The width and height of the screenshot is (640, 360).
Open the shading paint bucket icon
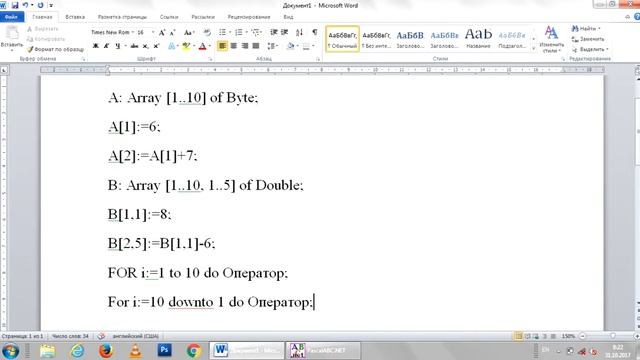(290, 46)
